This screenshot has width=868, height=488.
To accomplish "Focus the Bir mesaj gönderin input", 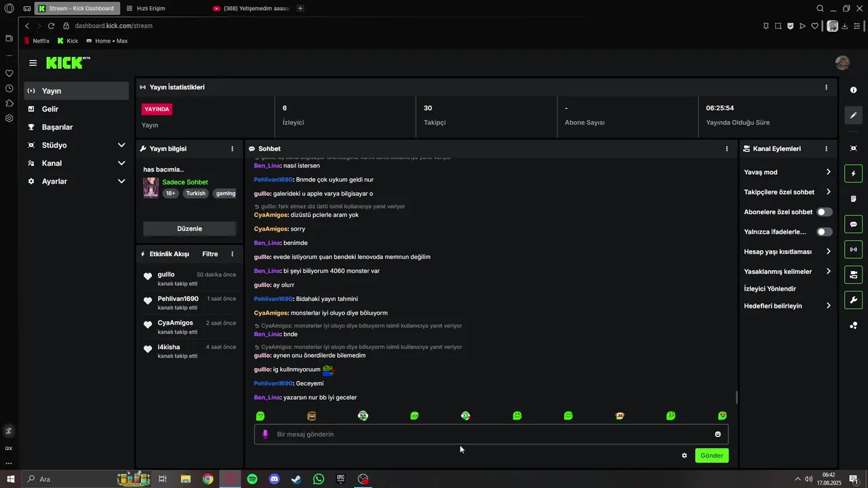I will tap(492, 434).
